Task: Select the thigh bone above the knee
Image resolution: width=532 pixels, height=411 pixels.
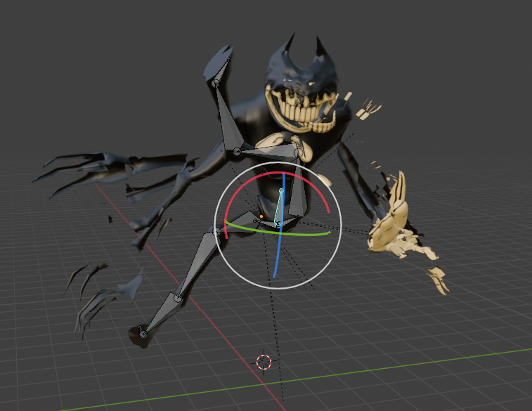Action: point(200,262)
